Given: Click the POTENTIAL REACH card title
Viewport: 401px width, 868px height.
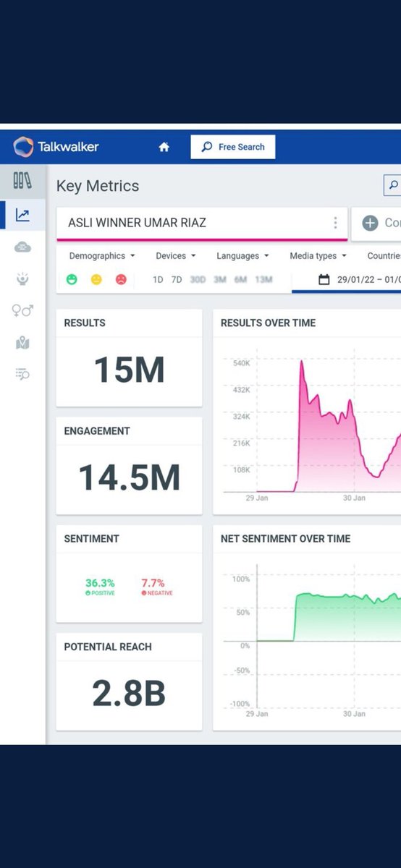Looking at the screenshot, I should [108, 647].
